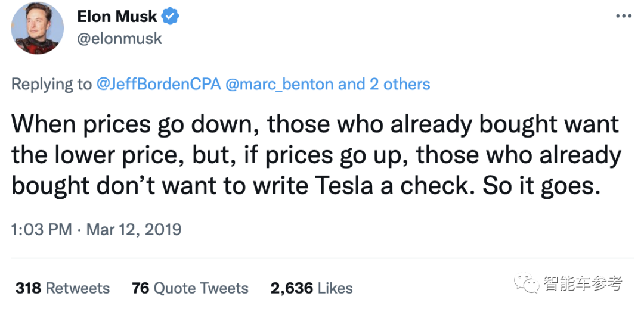Click the blue verified badge icon
This screenshot has height=312, width=644.
[x=171, y=17]
